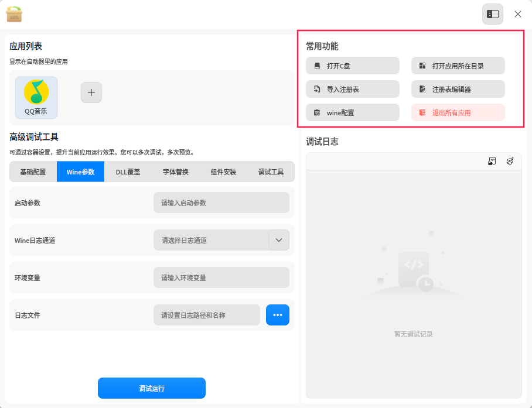Switch to the 基础配置 tab

[33, 172]
